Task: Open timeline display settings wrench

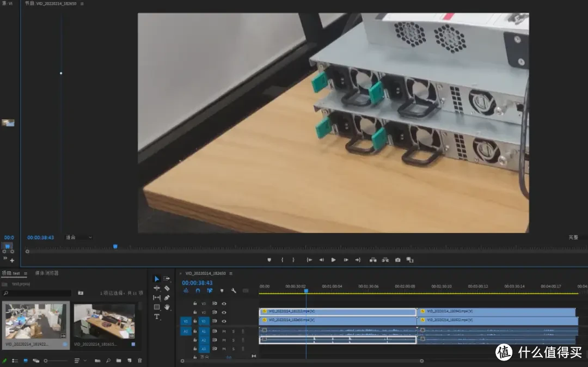Action: pos(234,291)
